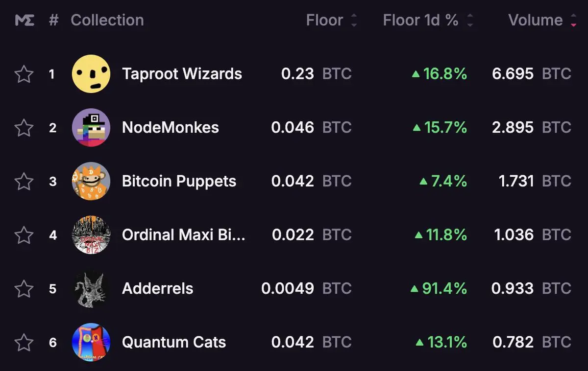This screenshot has width=588, height=371.
Task: Click the Collection column header
Action: tap(107, 20)
